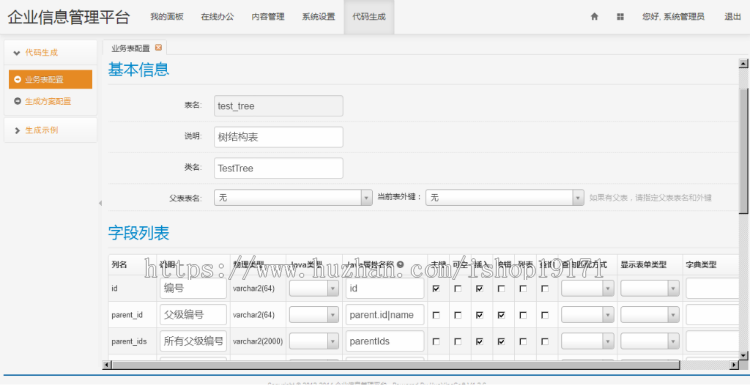Click varchar2(2000) cell text
Image resolution: width=750 pixels, height=385 pixels.
pos(258,341)
